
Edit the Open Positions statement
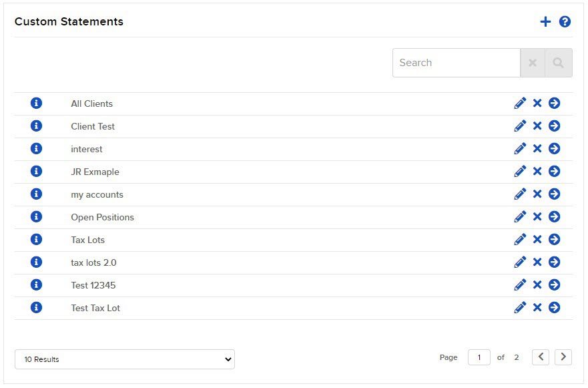tap(520, 216)
